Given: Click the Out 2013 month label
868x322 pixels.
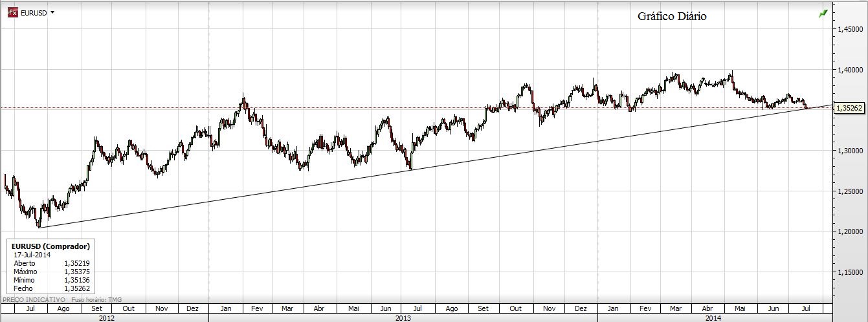Looking at the screenshot, I should pos(516,308).
